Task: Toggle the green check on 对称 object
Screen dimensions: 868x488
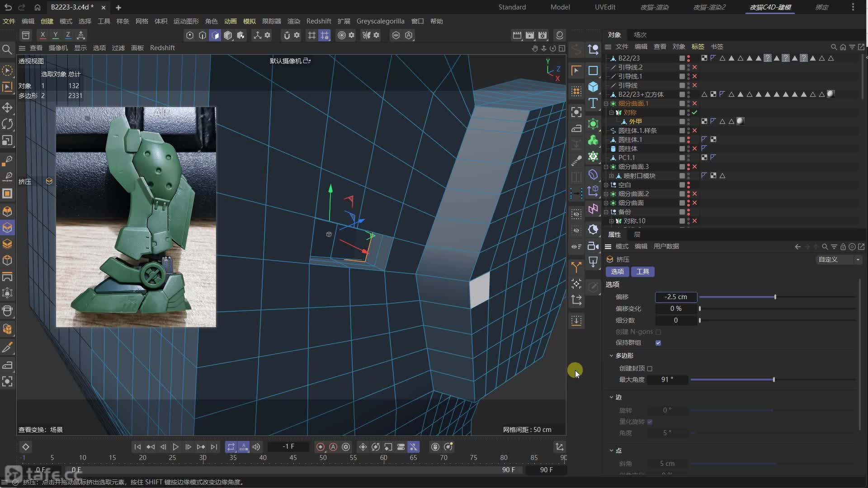Action: [695, 113]
